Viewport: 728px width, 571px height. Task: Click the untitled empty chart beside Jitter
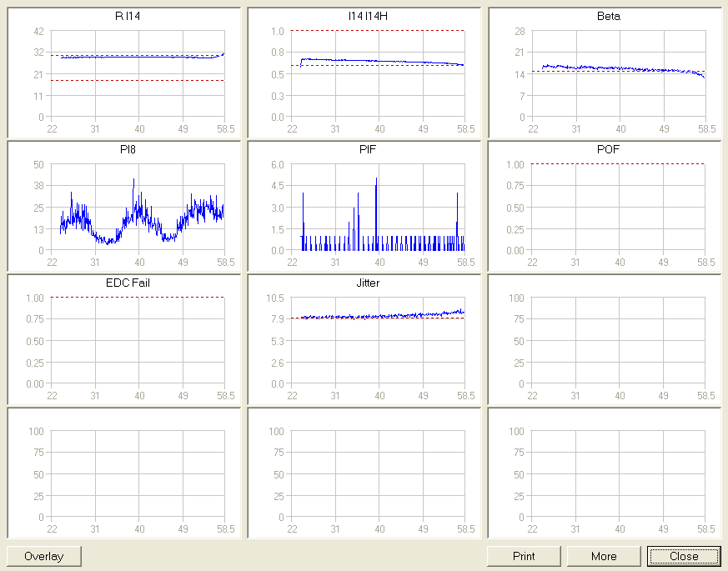click(x=619, y=340)
